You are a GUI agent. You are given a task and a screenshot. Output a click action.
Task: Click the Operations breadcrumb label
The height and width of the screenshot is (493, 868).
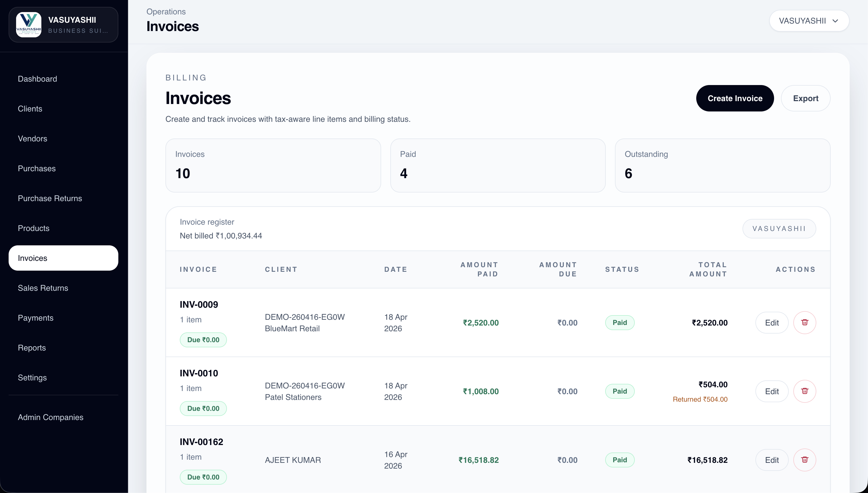166,11
